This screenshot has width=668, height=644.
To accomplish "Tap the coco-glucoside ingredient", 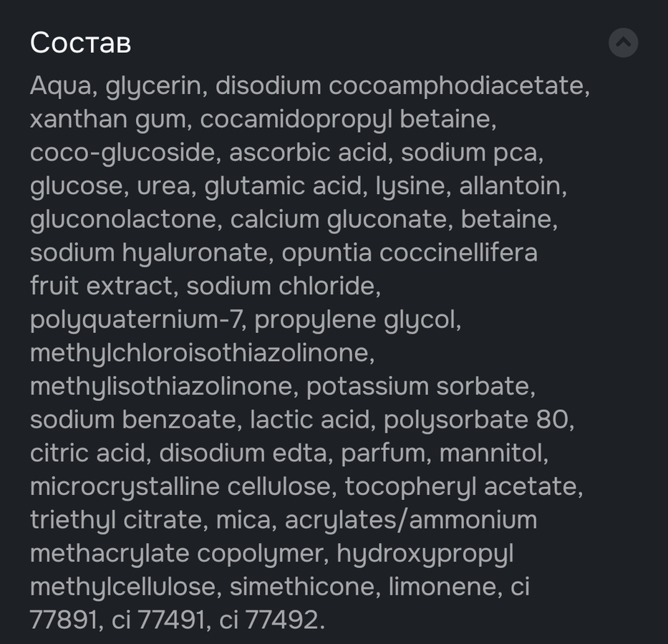I will [x=122, y=153].
